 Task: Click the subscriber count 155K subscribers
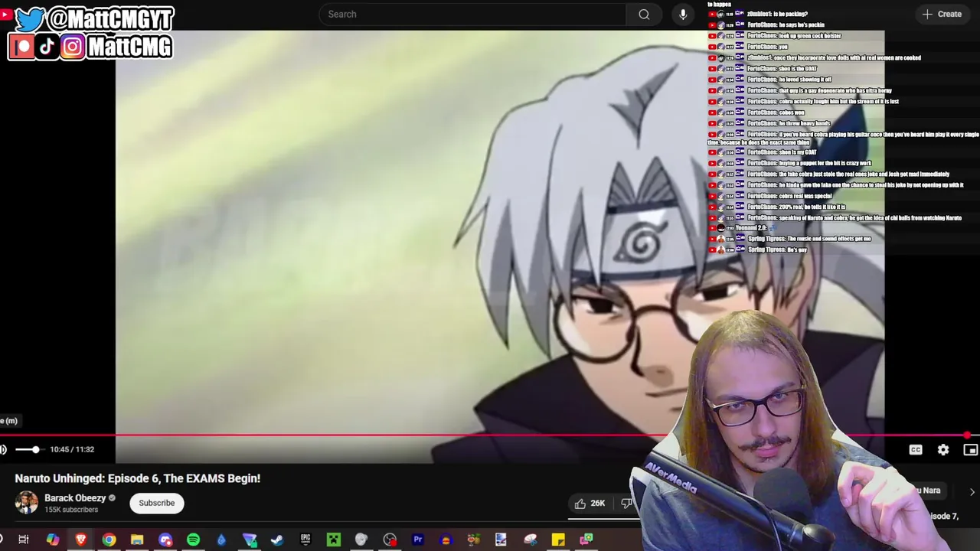click(x=71, y=510)
